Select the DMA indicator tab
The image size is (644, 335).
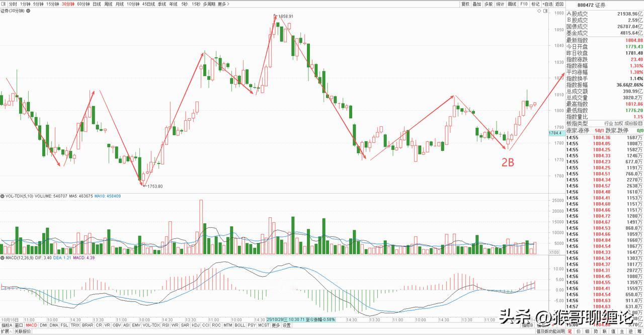coord(54,325)
